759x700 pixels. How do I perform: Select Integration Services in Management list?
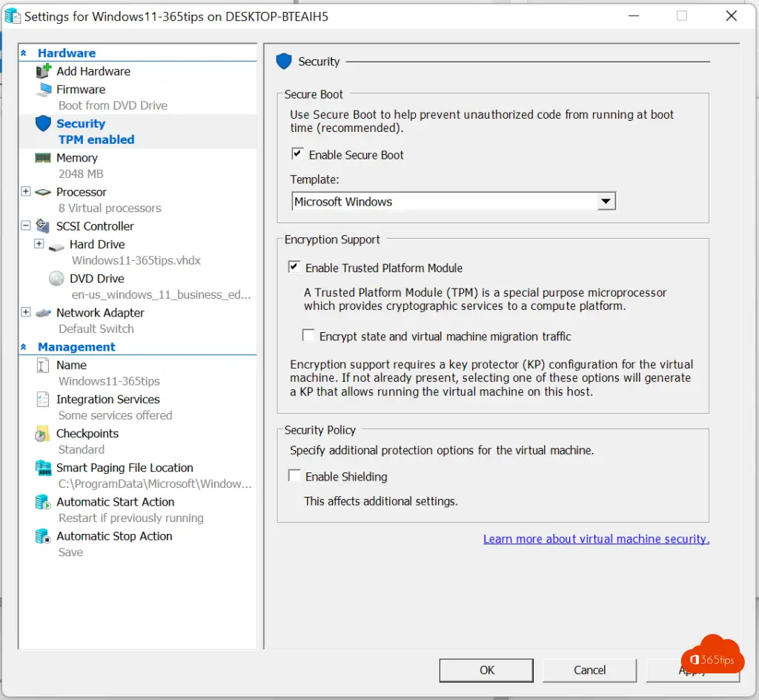click(107, 399)
